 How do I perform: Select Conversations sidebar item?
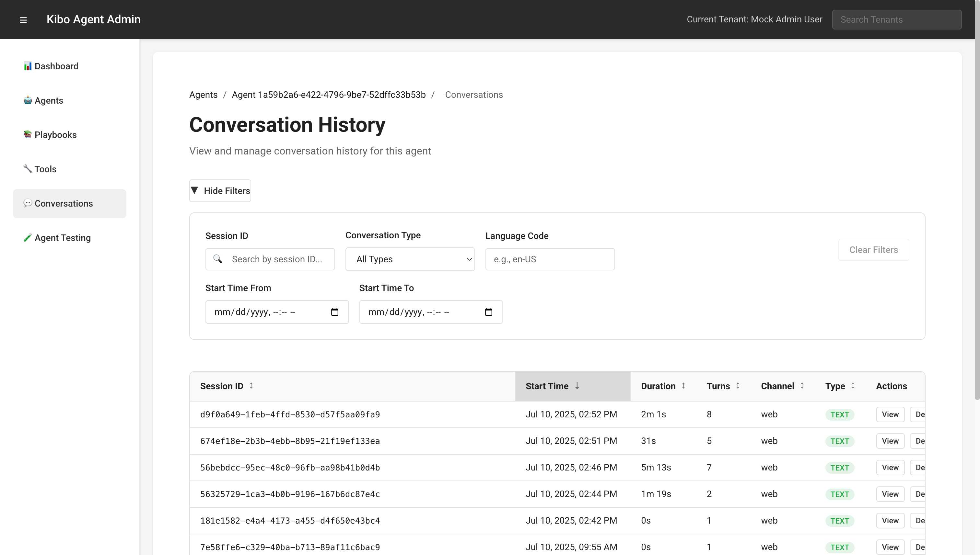pos(69,204)
